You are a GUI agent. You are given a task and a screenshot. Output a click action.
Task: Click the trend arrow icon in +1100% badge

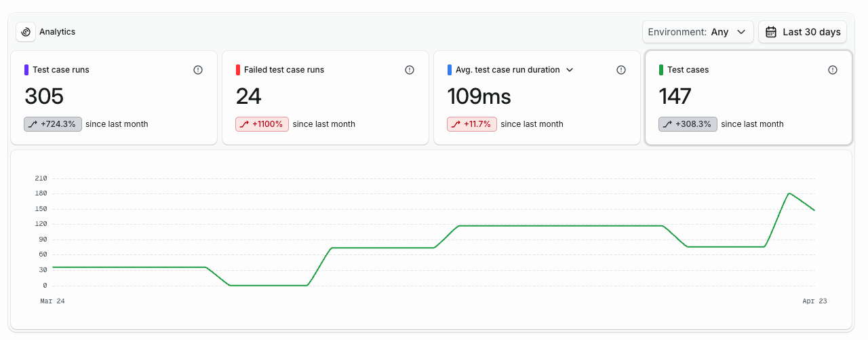pos(244,124)
